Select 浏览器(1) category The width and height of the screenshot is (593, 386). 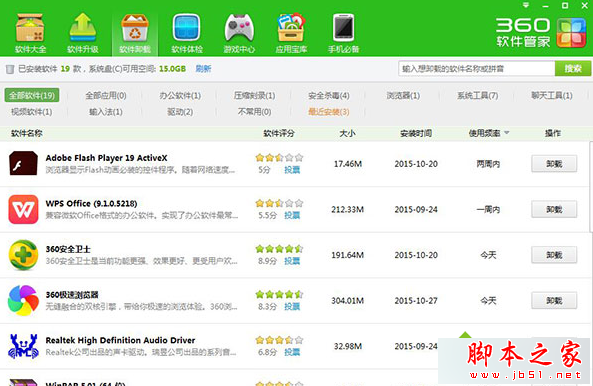click(403, 96)
